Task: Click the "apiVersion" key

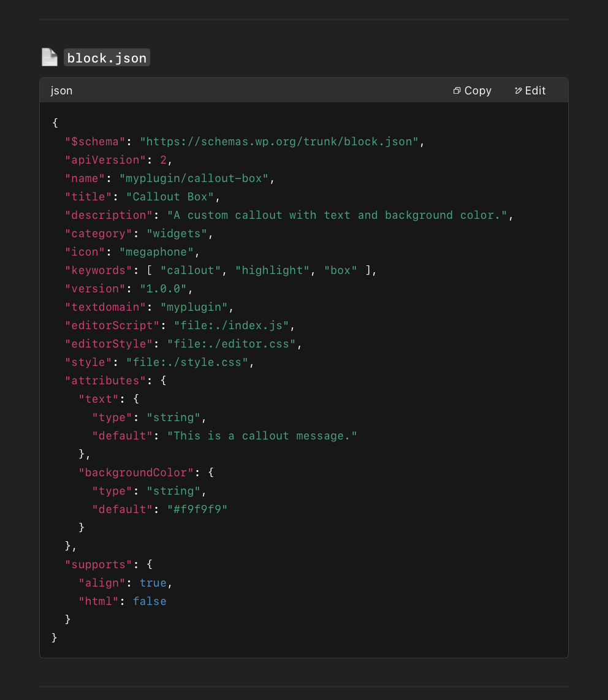Action: (105, 160)
